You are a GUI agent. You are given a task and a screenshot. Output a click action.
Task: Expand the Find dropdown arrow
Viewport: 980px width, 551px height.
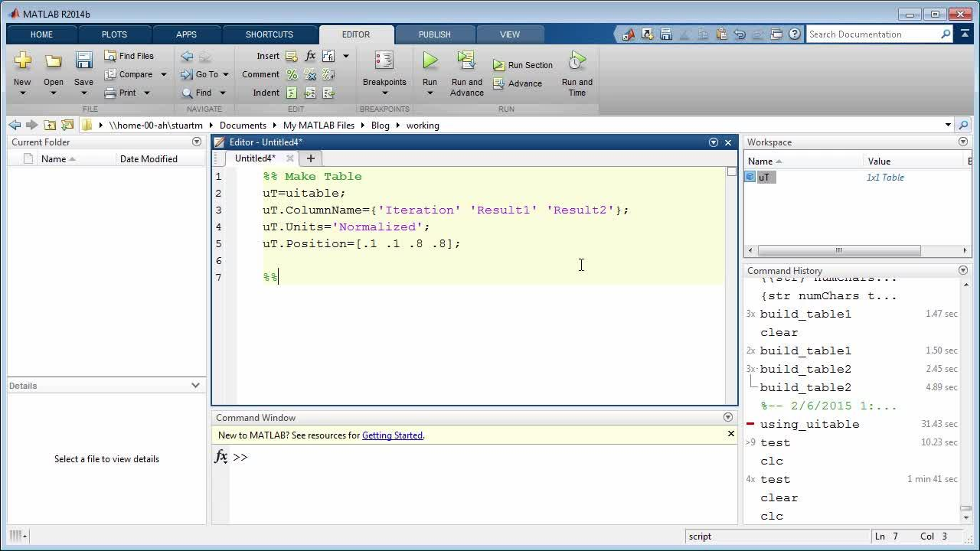223,93
